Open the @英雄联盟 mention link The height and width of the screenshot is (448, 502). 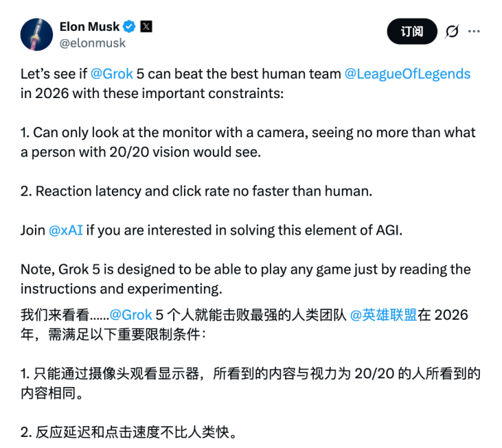[383, 315]
